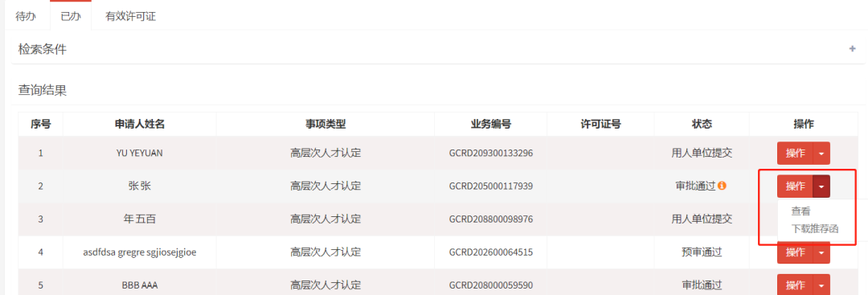Select the 已办 tab
The image size is (868, 295).
[70, 16]
